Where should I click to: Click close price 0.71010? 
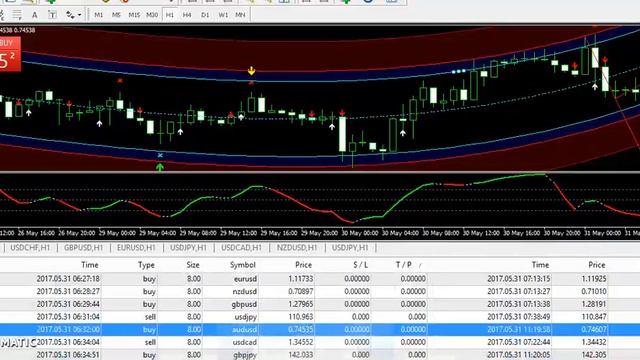click(594, 291)
